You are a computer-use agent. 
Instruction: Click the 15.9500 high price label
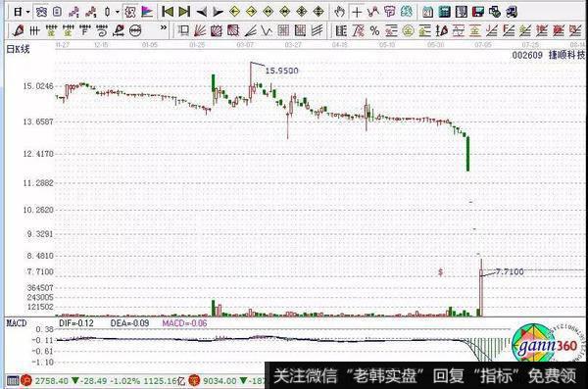tap(281, 71)
